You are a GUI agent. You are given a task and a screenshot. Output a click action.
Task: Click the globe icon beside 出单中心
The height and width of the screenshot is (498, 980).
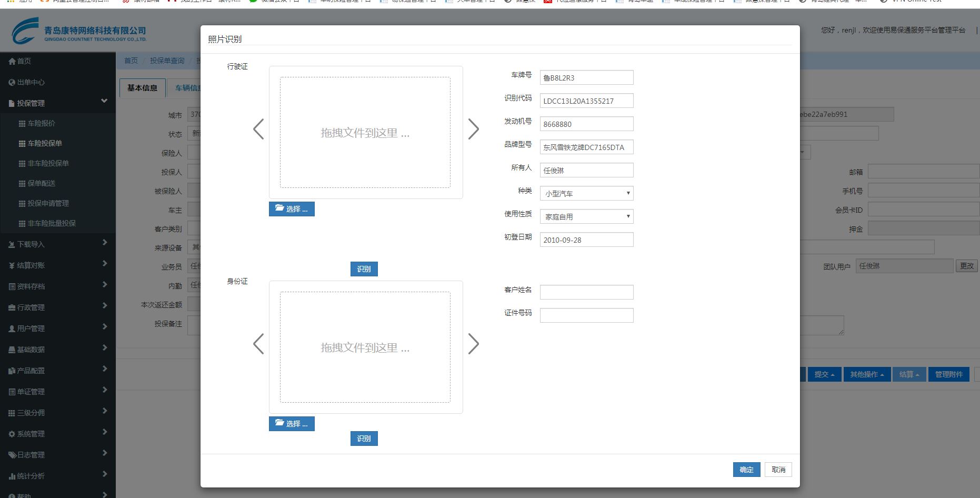(x=12, y=82)
